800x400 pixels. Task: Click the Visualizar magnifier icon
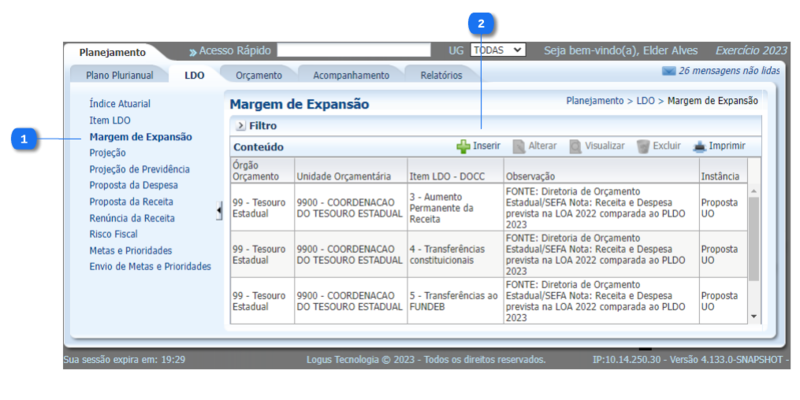tap(575, 146)
